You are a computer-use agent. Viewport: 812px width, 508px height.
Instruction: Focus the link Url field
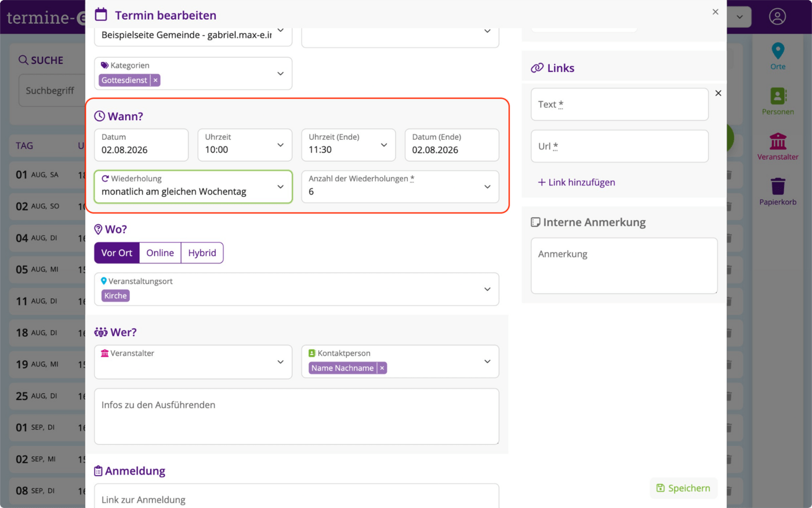click(619, 146)
